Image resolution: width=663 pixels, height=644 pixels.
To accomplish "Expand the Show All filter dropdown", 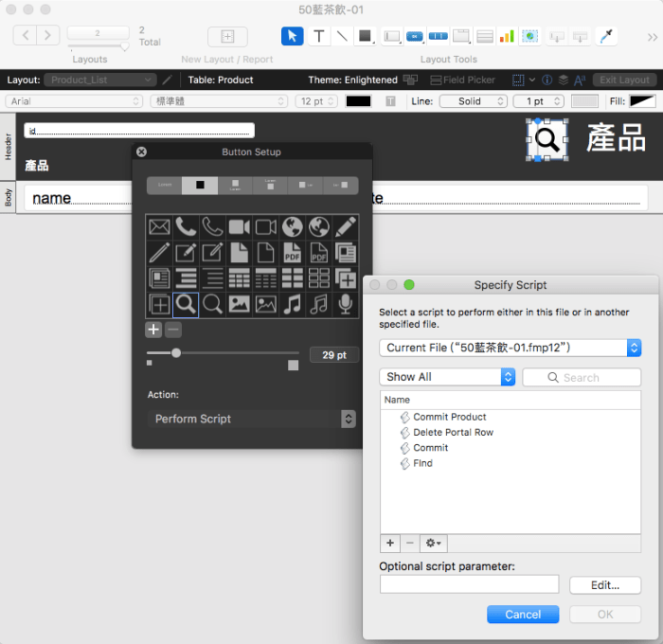I will coord(446,377).
